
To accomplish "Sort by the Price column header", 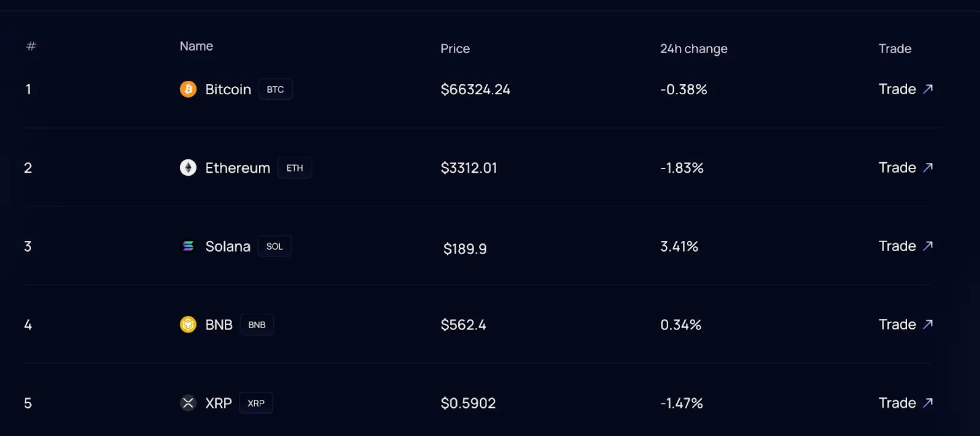I will [455, 48].
